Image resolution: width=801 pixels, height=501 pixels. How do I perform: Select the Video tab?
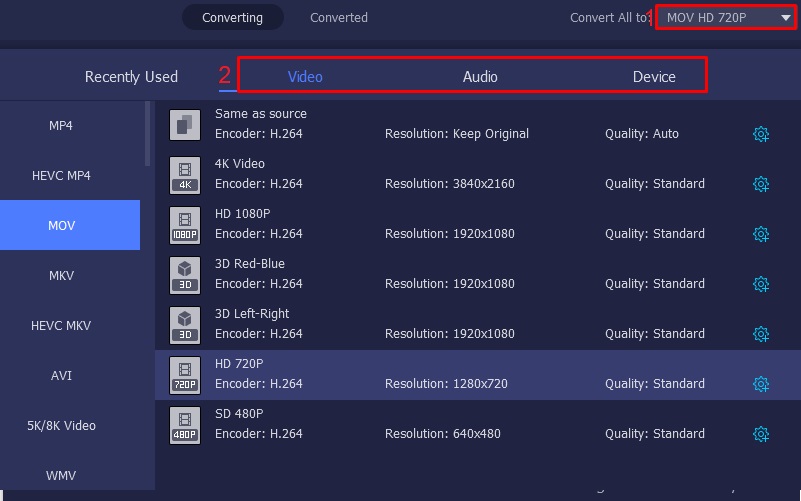point(305,77)
